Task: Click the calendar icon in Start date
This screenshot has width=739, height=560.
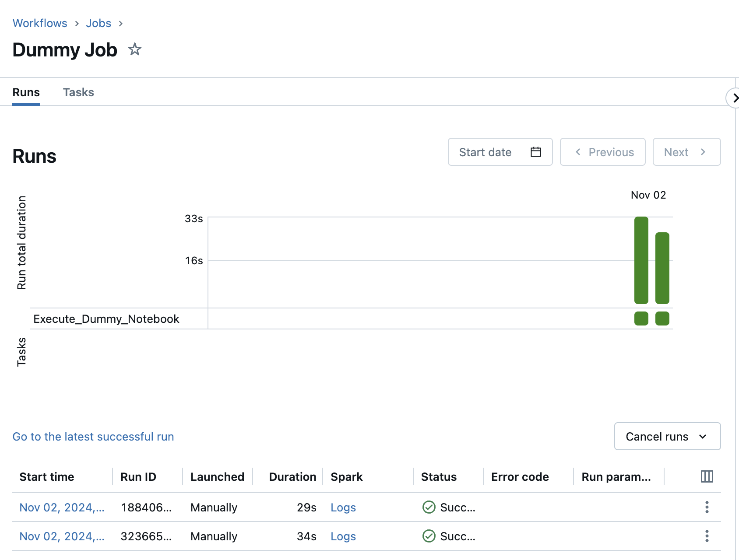Action: coord(535,152)
